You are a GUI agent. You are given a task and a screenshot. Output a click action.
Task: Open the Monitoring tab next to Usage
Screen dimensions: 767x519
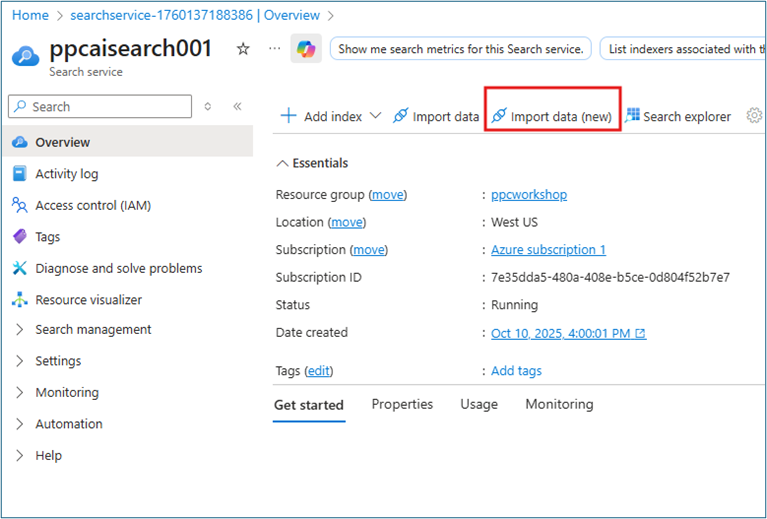(559, 404)
